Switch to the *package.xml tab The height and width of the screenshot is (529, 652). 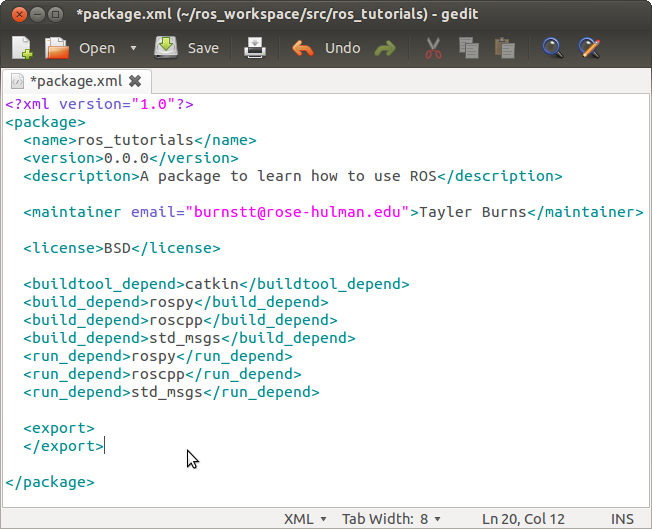point(76,81)
